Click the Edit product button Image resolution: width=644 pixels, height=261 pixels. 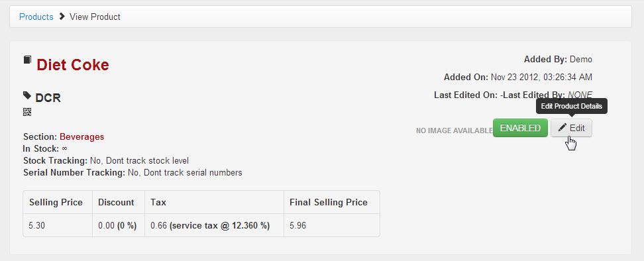point(571,128)
